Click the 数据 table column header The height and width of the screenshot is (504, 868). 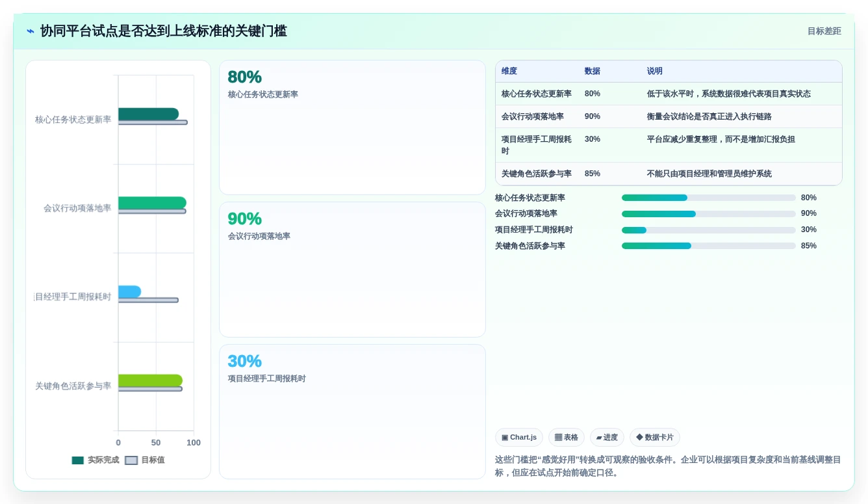click(x=593, y=72)
